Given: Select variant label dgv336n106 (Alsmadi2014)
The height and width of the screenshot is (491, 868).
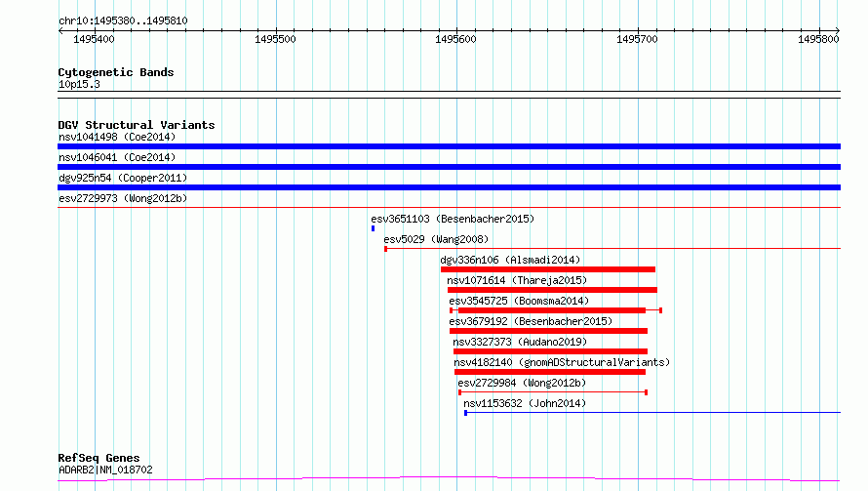Looking at the screenshot, I should (x=510, y=260).
